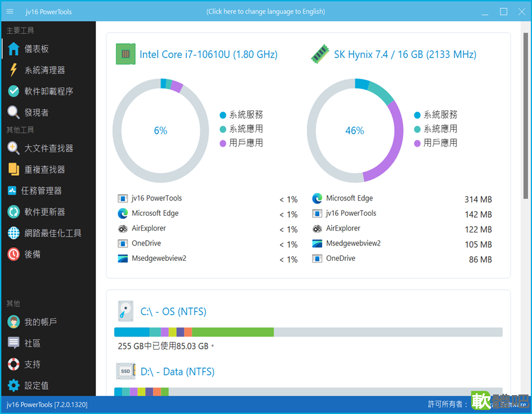
Task: Open 重複查找器 sidebar entry
Action: point(48,169)
